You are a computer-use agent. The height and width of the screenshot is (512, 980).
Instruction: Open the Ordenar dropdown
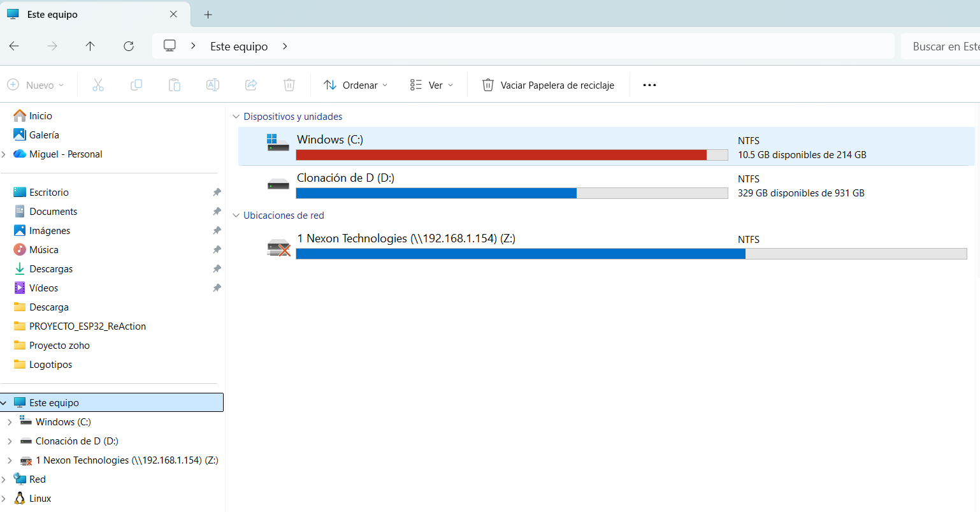coord(356,85)
